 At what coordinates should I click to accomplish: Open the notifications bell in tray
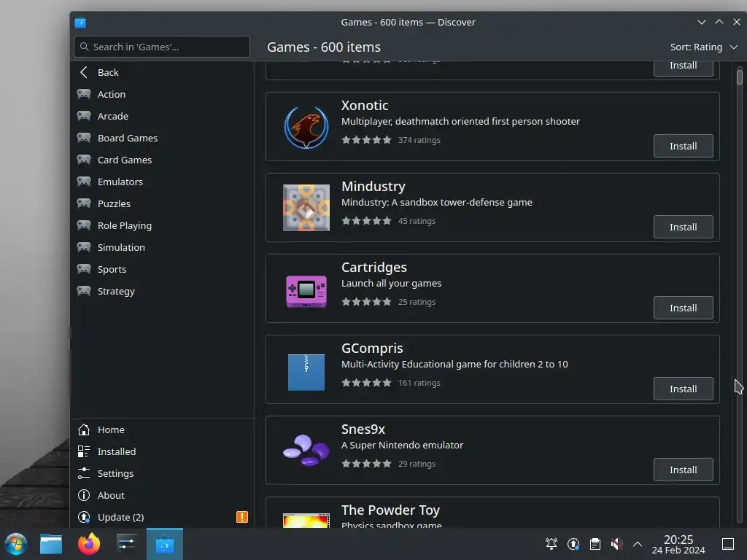click(x=551, y=544)
